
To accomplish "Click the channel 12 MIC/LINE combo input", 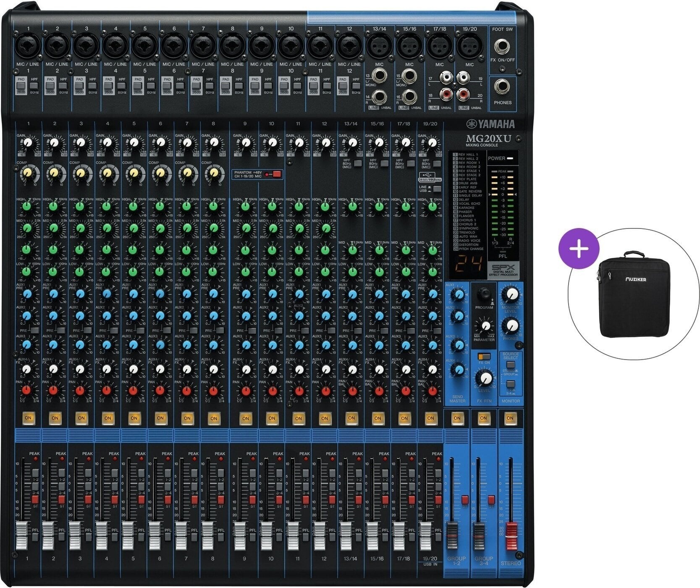I will coord(350,45).
